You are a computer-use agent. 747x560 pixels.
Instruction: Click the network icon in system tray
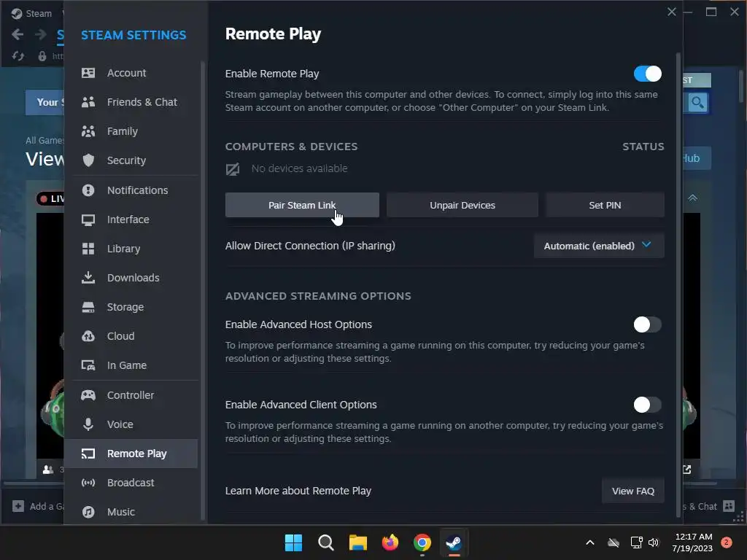point(636,542)
